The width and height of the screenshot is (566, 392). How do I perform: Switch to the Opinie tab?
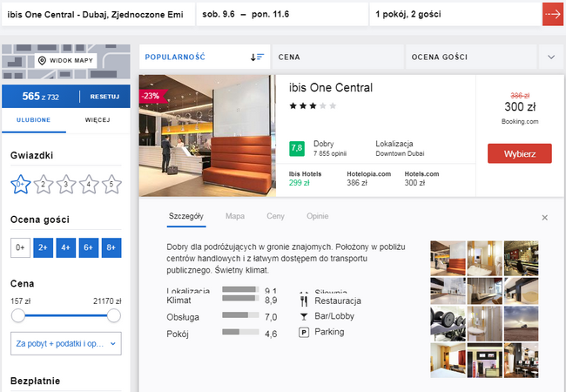(x=317, y=216)
